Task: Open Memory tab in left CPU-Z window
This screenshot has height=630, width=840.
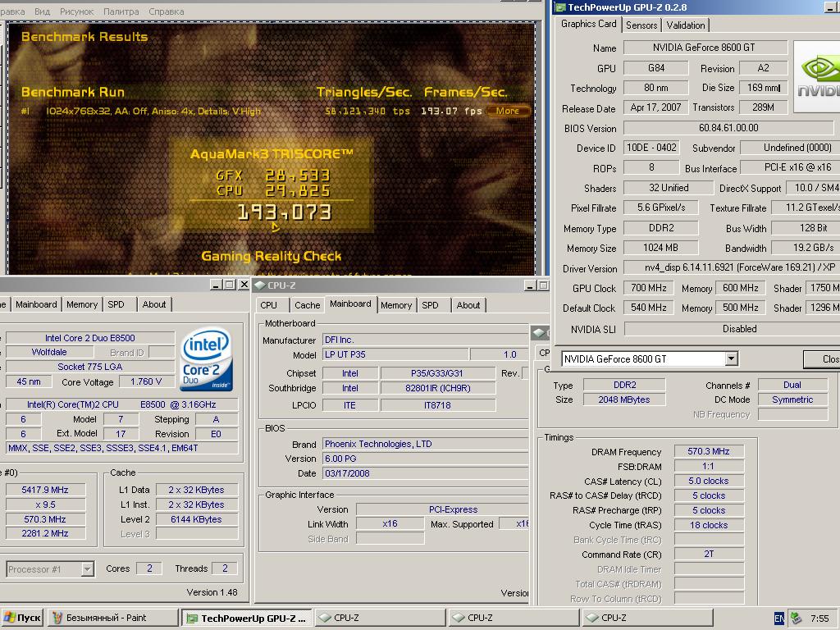Action: (82, 304)
